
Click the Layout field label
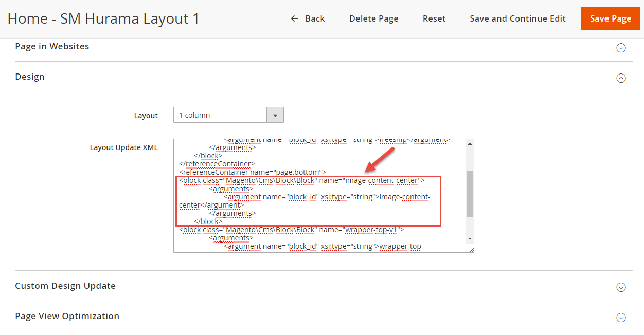tap(146, 116)
